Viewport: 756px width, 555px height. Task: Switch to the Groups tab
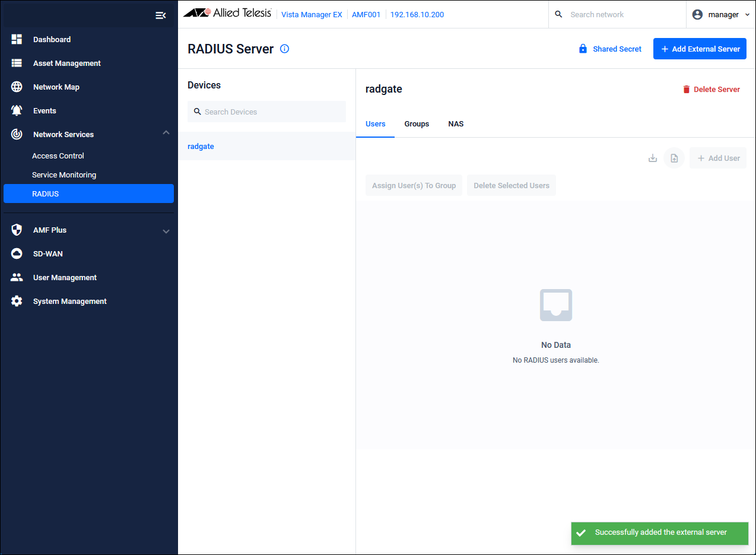[417, 124]
